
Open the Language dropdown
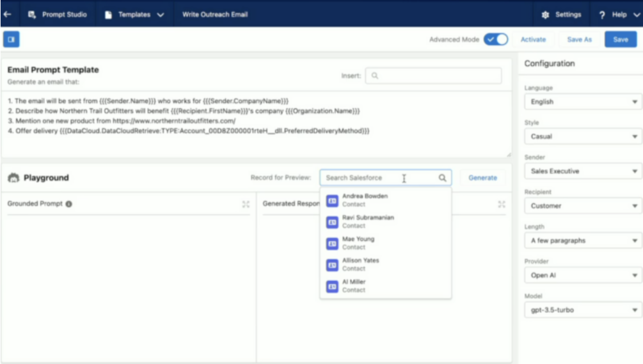583,102
